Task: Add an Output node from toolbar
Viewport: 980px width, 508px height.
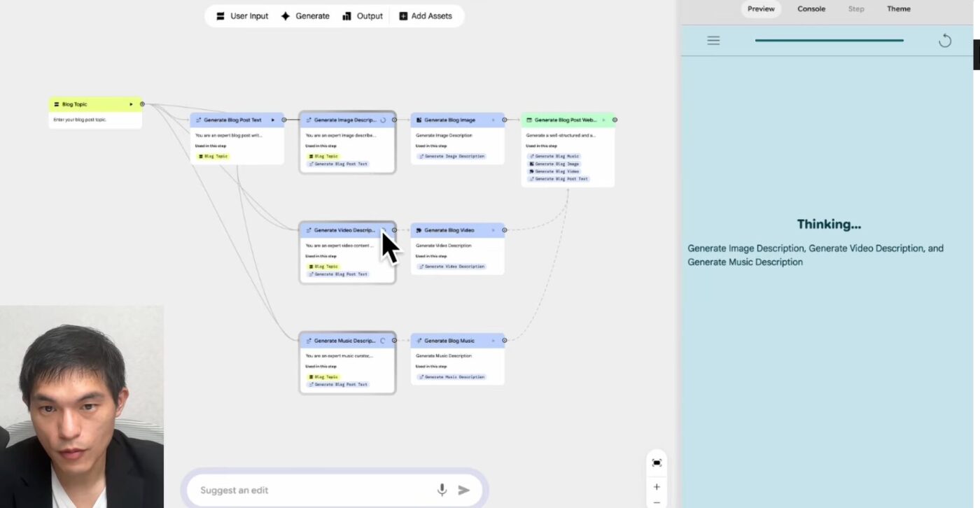Action: 363,16
